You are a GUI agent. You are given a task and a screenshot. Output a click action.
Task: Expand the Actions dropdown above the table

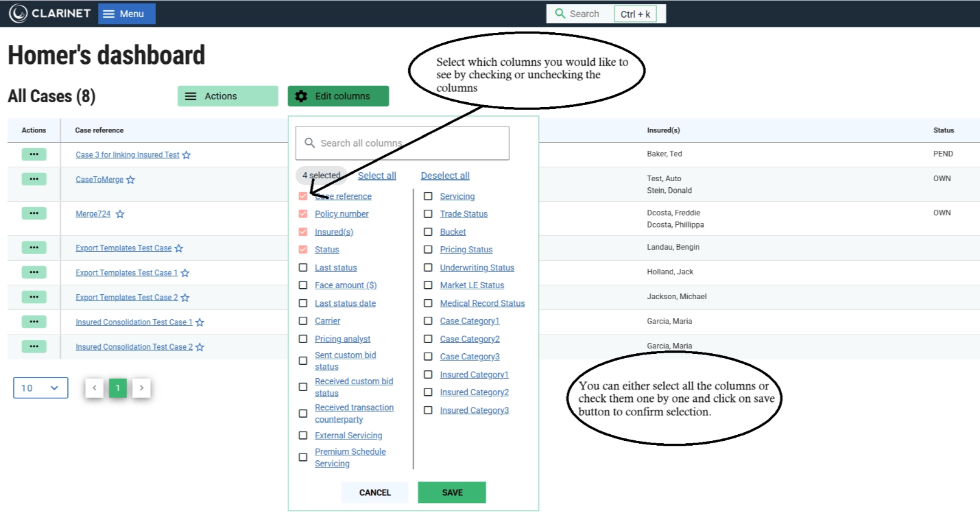(x=227, y=96)
